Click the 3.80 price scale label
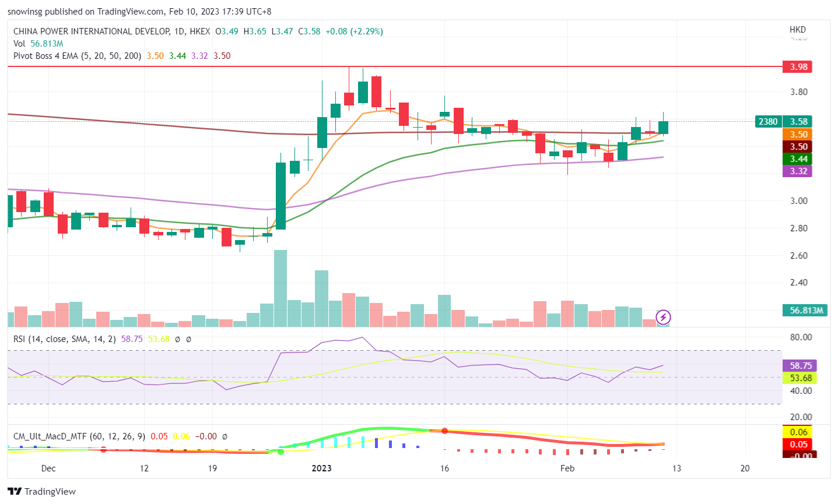 [798, 92]
